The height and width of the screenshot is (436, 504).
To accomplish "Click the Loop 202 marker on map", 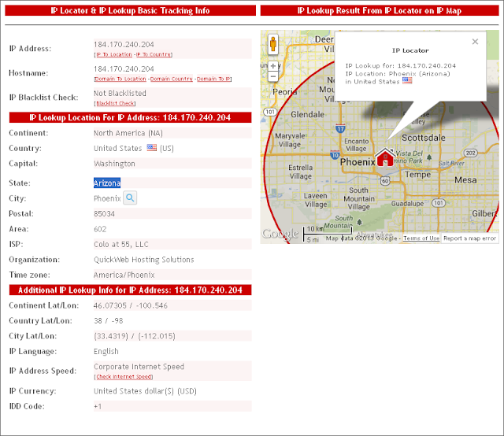I will [x=471, y=153].
